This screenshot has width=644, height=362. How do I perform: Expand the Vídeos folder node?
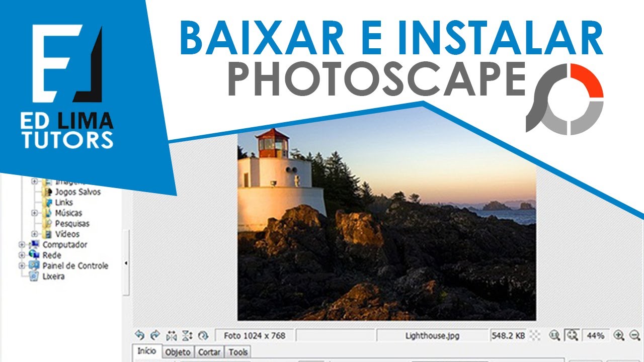(35, 234)
